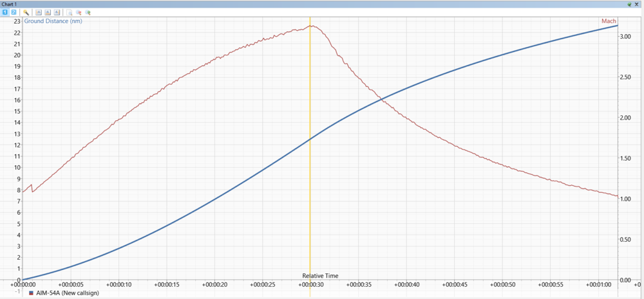Click the "+00:00:15" time axis tick label
This screenshot has width=644, height=299.
point(167,284)
